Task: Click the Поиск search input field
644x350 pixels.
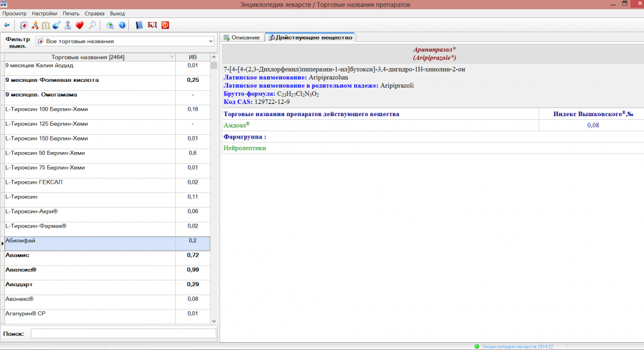Action: tap(124, 333)
